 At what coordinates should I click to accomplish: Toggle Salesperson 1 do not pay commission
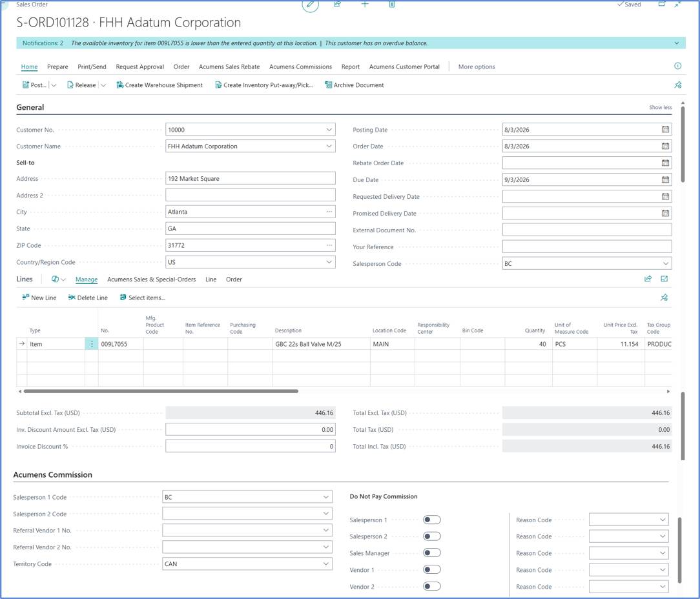tap(432, 520)
